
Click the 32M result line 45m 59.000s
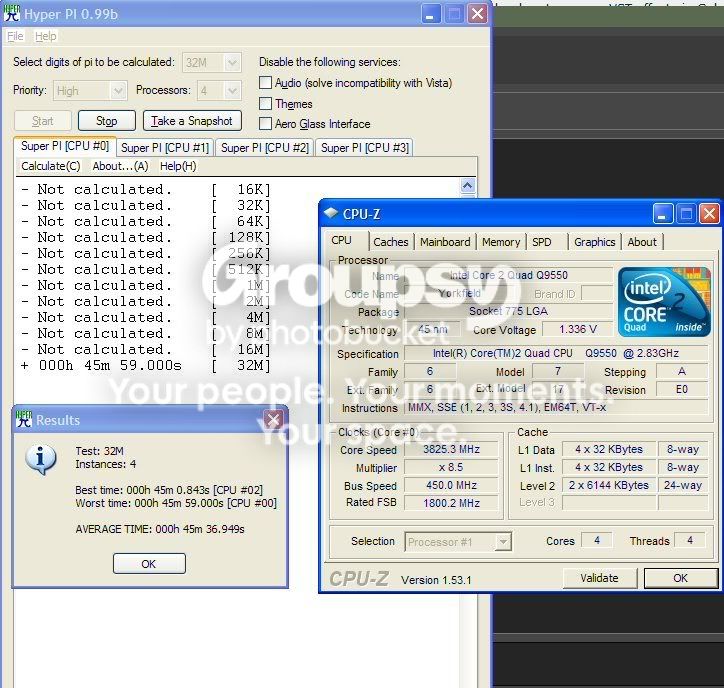pos(146,366)
